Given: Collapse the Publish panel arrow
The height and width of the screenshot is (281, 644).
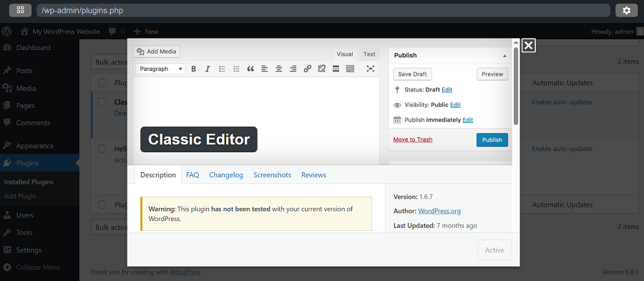Looking at the screenshot, I should 504,55.
